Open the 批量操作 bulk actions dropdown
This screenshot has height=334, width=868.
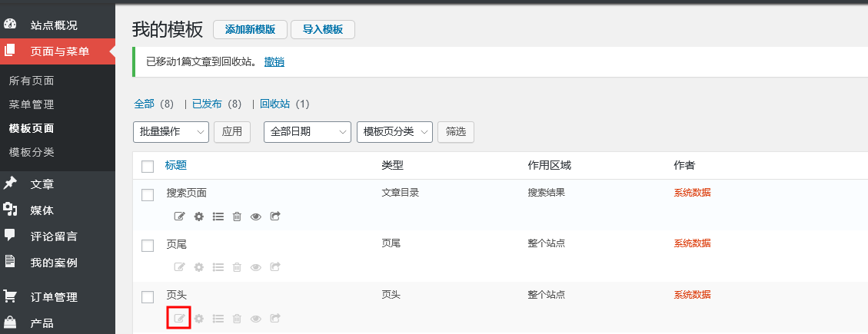[171, 132]
